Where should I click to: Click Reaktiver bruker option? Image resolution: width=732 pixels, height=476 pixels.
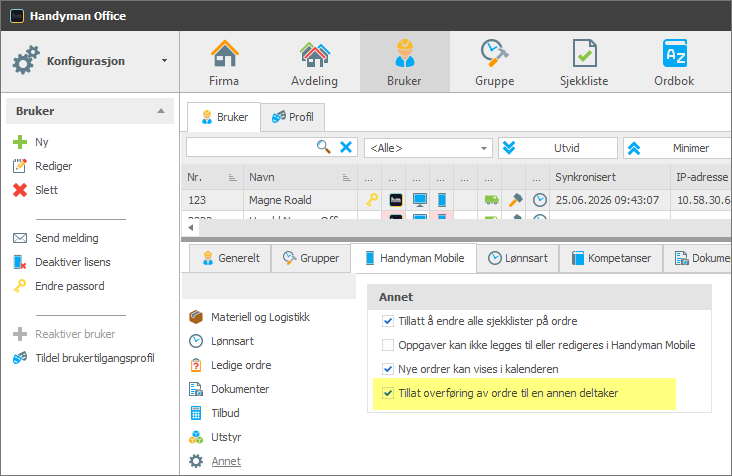click(x=64, y=334)
